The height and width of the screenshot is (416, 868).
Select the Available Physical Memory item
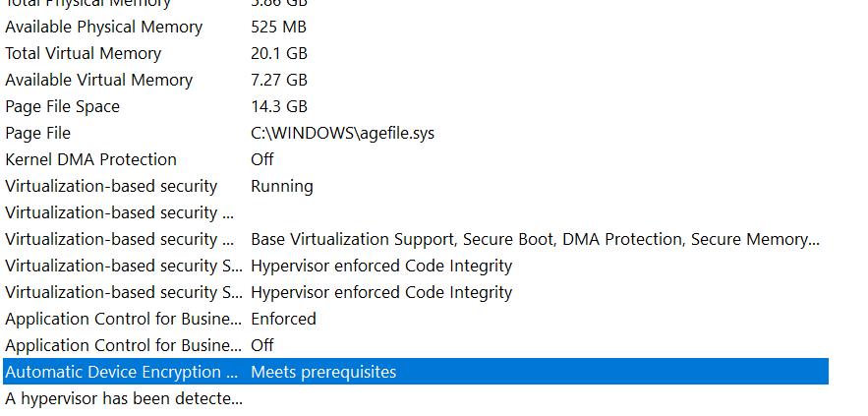(103, 27)
